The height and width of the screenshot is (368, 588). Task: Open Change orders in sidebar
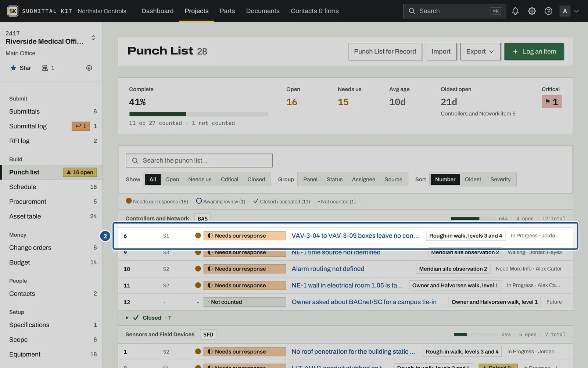[51, 248]
